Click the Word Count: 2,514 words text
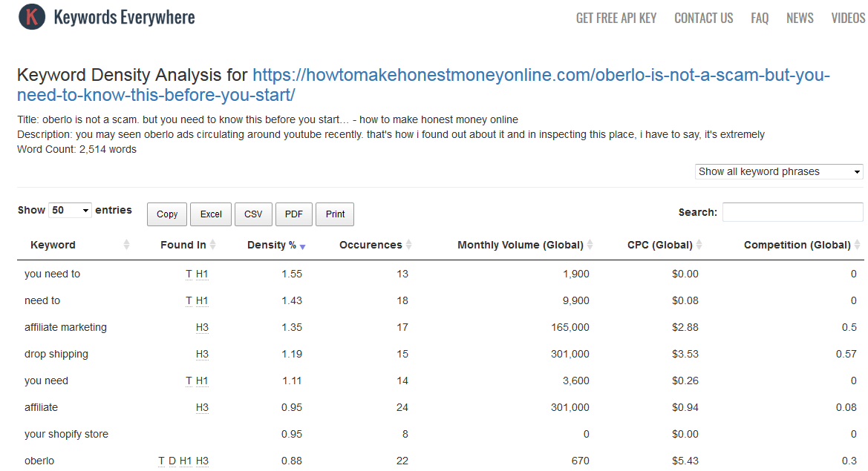The width and height of the screenshot is (868, 471). pyautogui.click(x=77, y=149)
